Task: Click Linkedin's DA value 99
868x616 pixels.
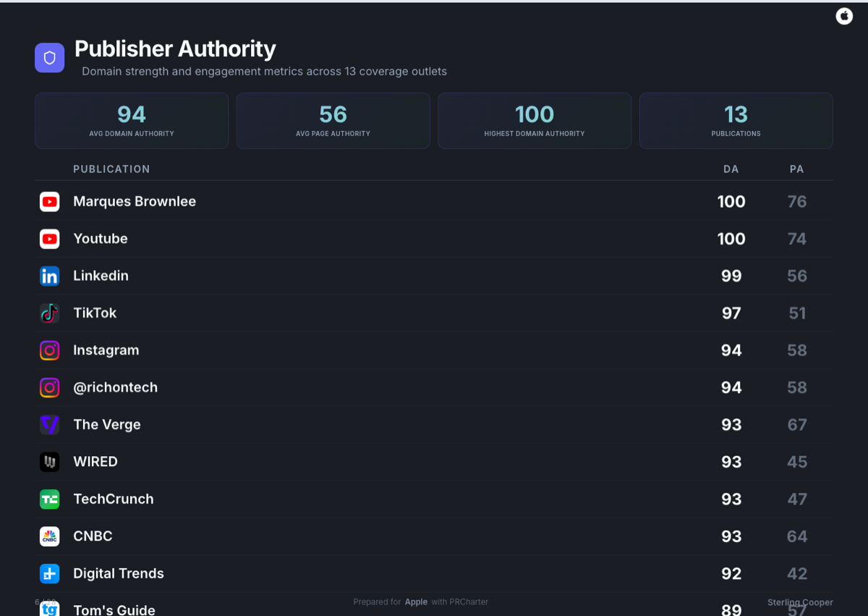Action: click(731, 276)
